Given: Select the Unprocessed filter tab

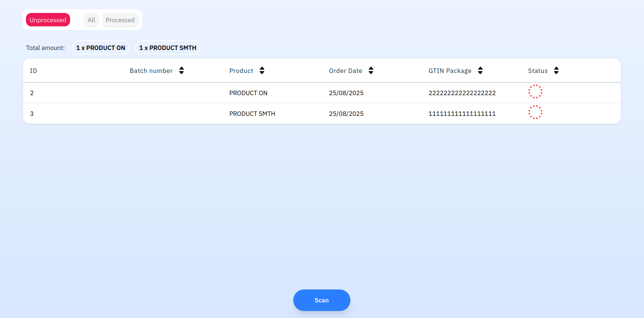Looking at the screenshot, I should [48, 20].
